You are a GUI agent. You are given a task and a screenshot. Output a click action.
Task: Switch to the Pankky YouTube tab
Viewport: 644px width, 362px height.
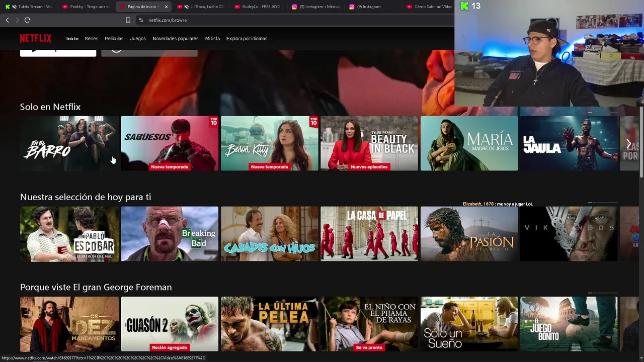pyautogui.click(x=86, y=7)
